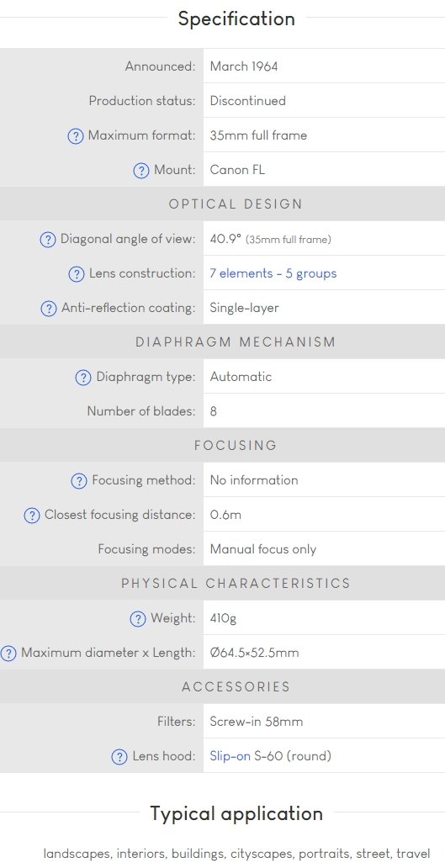Click the Specification heading
This screenshot has height=868, width=445.
click(236, 19)
